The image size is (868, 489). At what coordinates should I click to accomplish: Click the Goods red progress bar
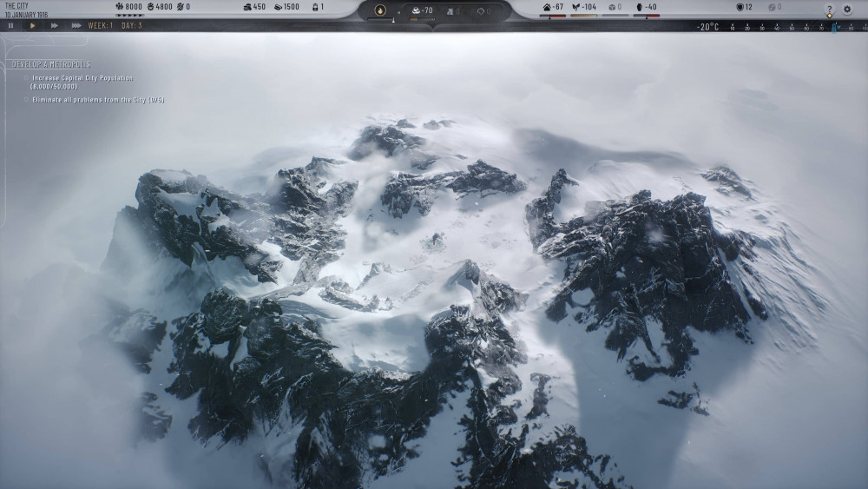(646, 16)
